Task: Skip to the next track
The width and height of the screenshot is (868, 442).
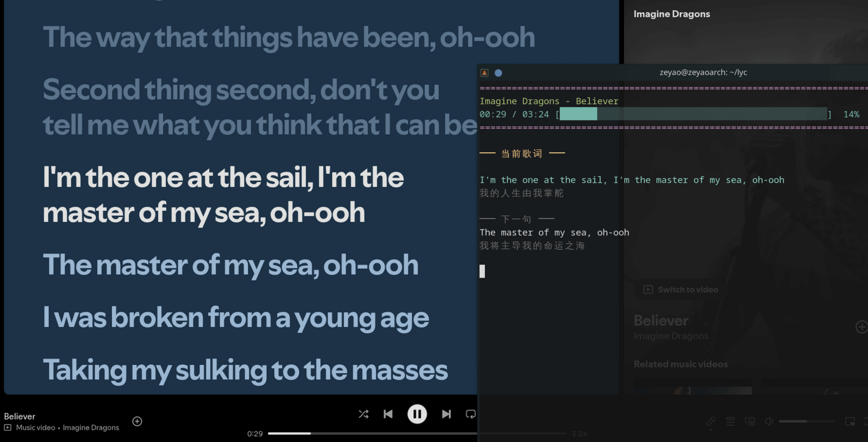Action: pos(446,414)
